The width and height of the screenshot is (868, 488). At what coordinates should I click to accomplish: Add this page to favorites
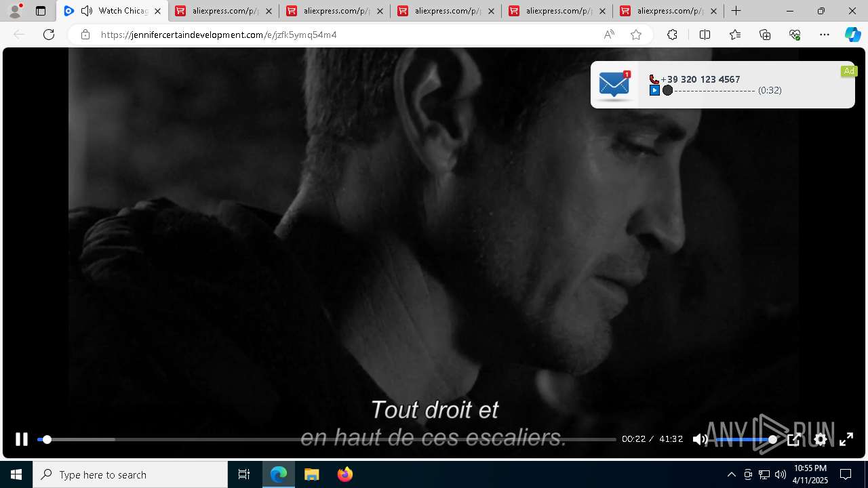coord(636,35)
